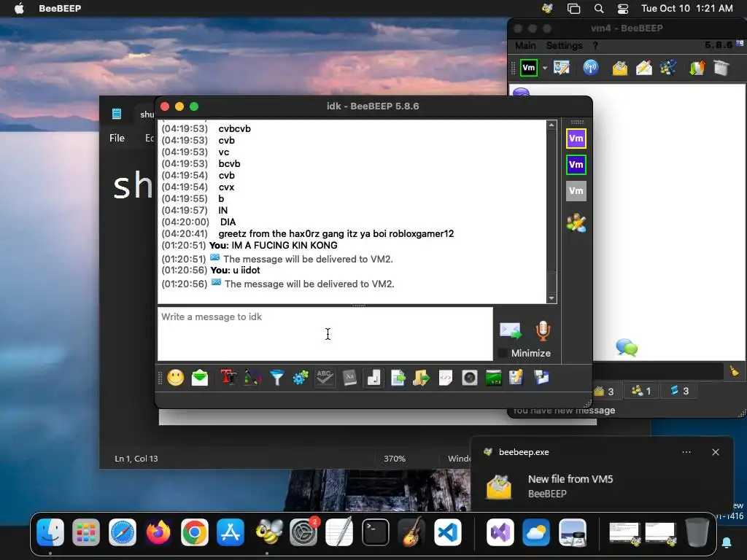This screenshot has height=560, width=747.
Task: Click the greetz from the hax0rz gang message
Action: click(x=336, y=233)
